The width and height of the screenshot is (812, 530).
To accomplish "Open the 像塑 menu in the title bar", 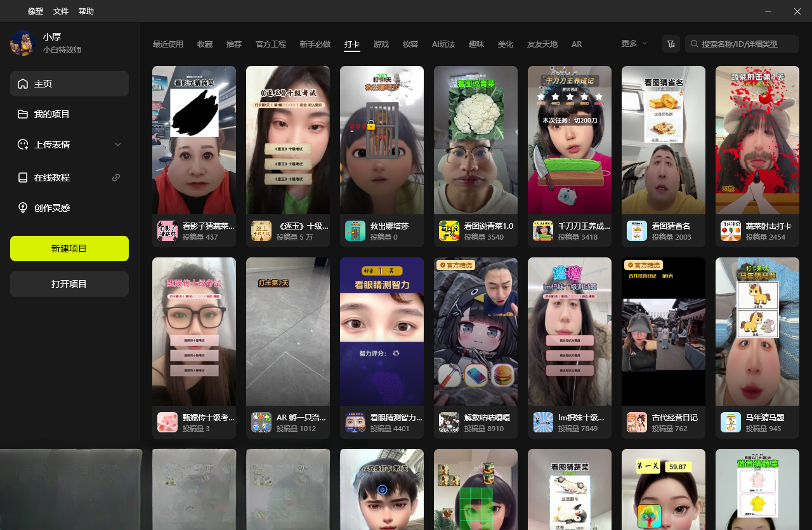I will click(x=36, y=11).
